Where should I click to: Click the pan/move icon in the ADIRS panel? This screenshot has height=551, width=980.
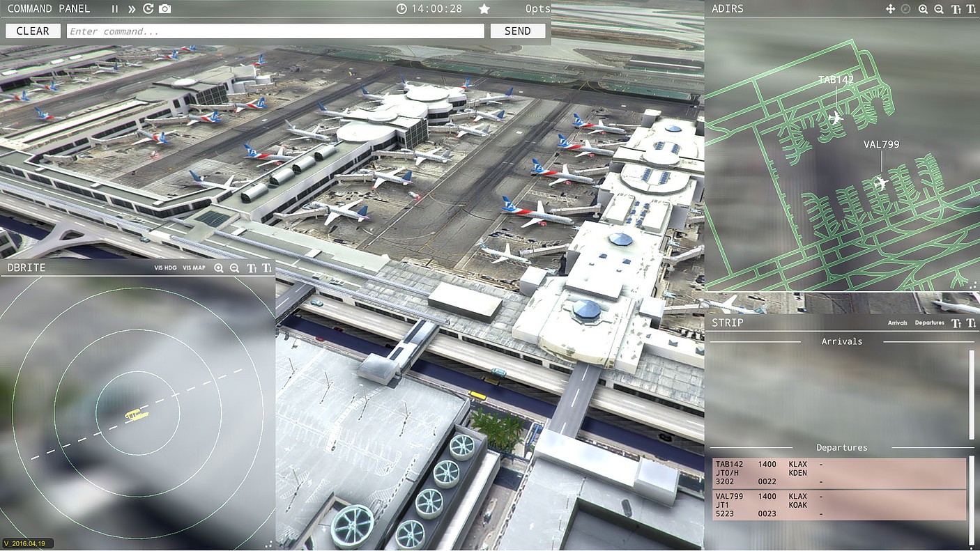890,8
